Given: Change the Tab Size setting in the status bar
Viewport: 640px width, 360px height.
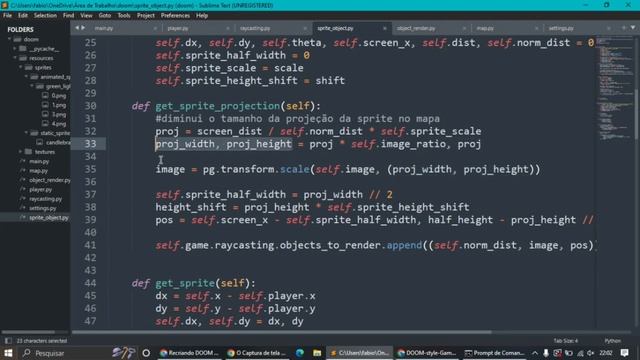Looking at the screenshot, I should pyautogui.click(x=565, y=340).
